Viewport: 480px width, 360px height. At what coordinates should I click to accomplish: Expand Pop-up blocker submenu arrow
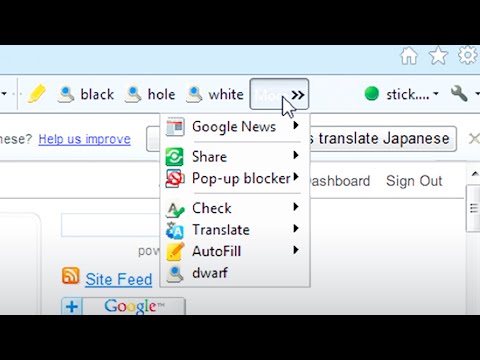pos(296,177)
